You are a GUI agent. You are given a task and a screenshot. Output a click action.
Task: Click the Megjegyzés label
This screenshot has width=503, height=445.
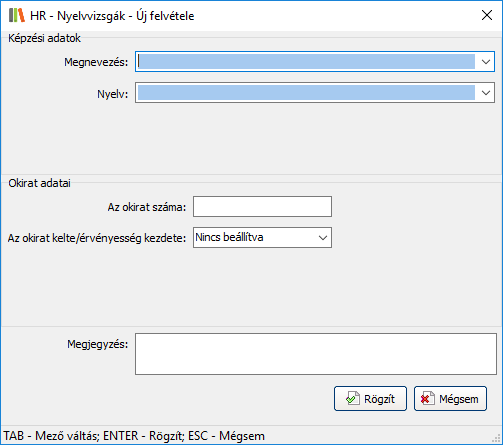click(97, 344)
